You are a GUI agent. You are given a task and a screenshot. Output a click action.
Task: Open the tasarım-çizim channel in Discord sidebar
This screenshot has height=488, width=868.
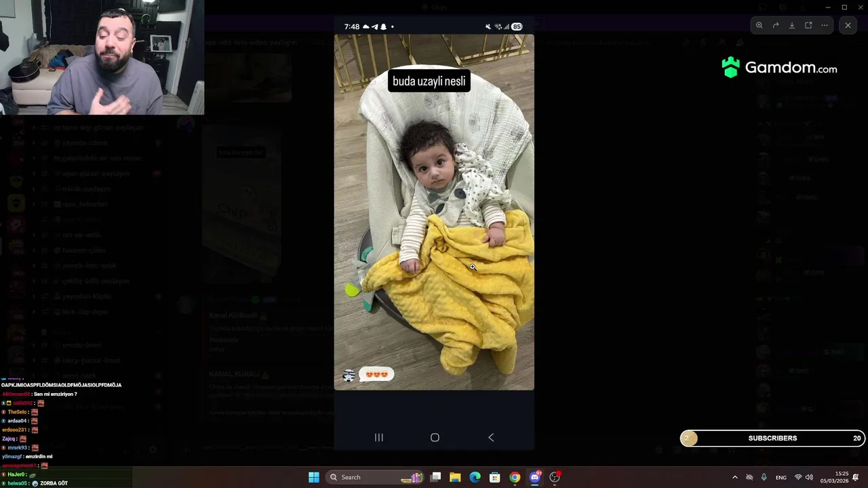point(83,250)
